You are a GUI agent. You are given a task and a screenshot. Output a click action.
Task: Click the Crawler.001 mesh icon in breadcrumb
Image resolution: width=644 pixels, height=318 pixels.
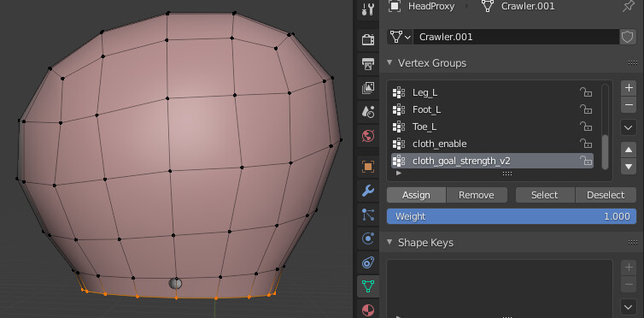tap(487, 6)
